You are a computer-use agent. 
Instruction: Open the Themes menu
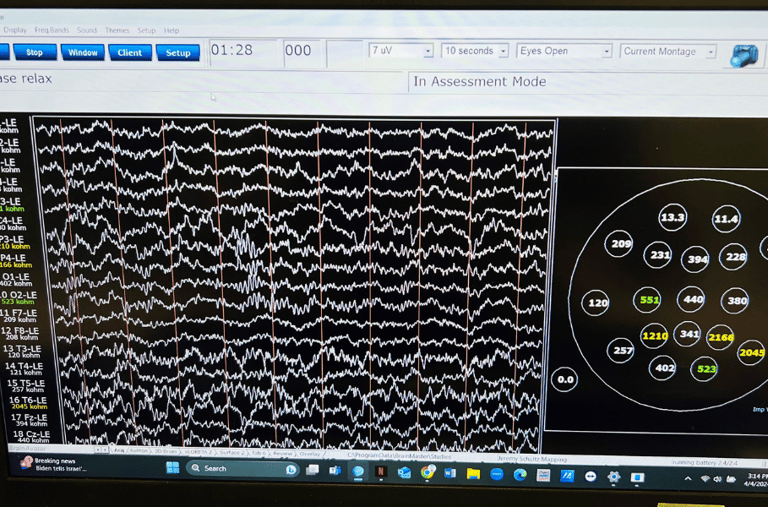click(117, 30)
